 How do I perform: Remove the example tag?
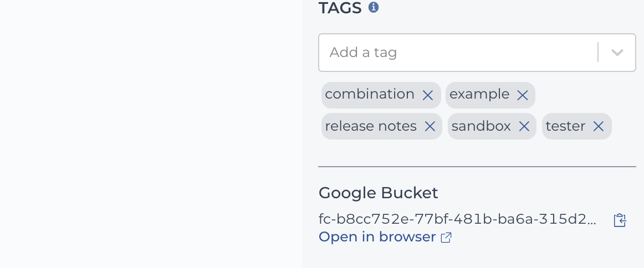point(522,95)
